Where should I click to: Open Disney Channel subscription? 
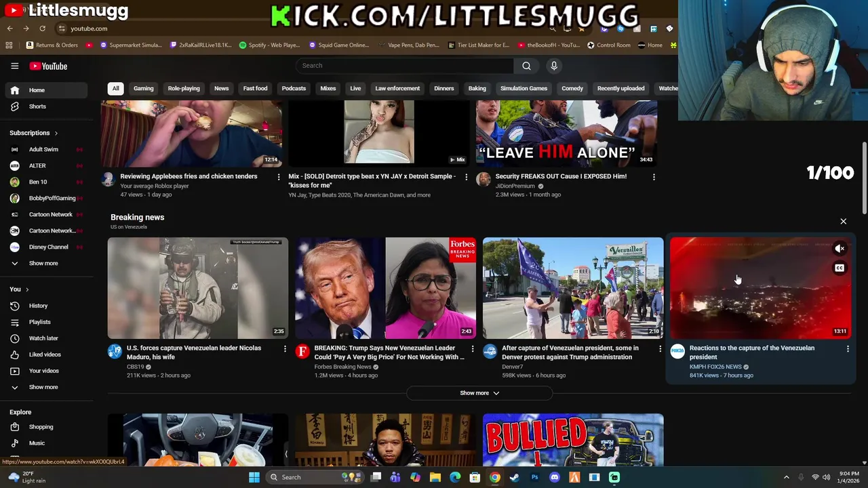[x=46, y=247]
